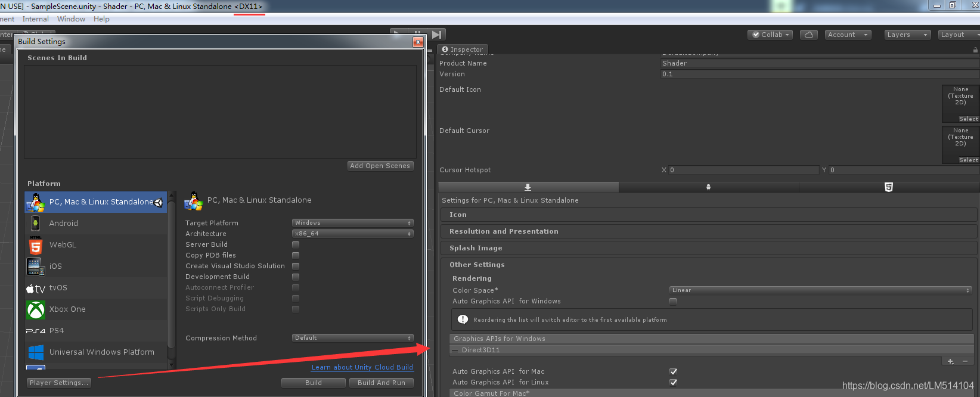Select the Xbox One platform icon
This screenshot has width=980, height=397.
[36, 309]
